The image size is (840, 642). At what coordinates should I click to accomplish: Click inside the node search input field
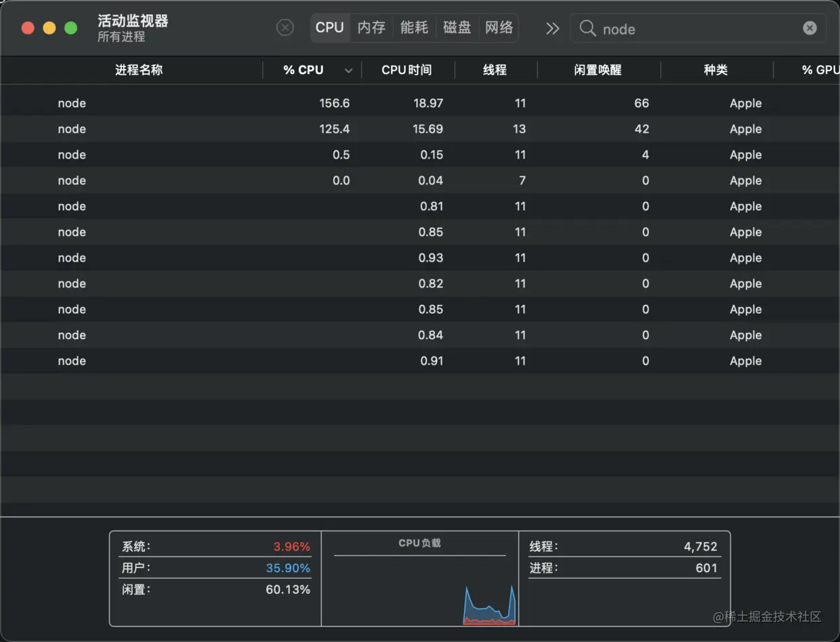click(677, 28)
